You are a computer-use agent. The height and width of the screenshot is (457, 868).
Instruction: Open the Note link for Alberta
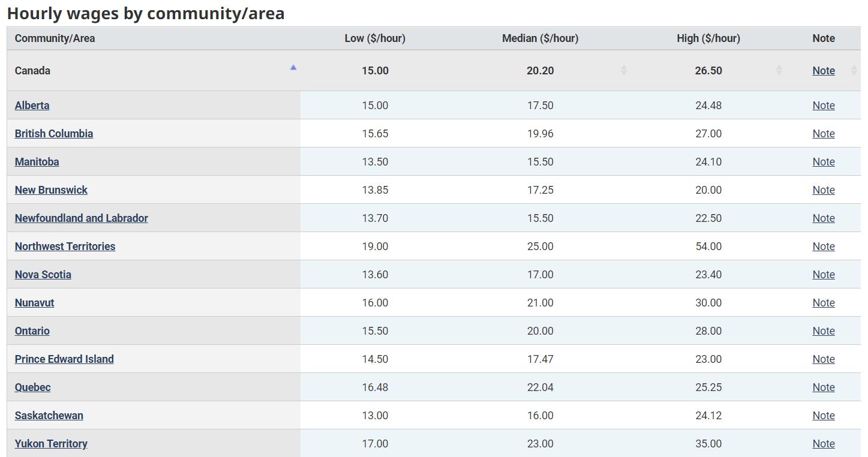pyautogui.click(x=824, y=105)
